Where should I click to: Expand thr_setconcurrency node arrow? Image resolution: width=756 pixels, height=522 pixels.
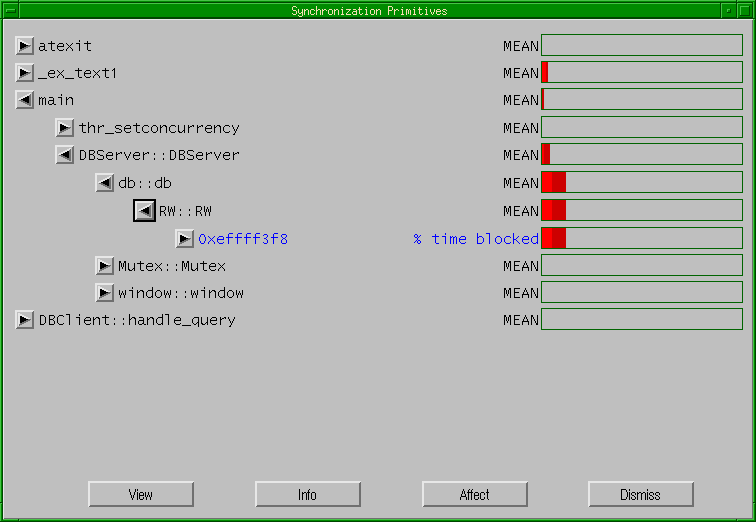[65, 128]
